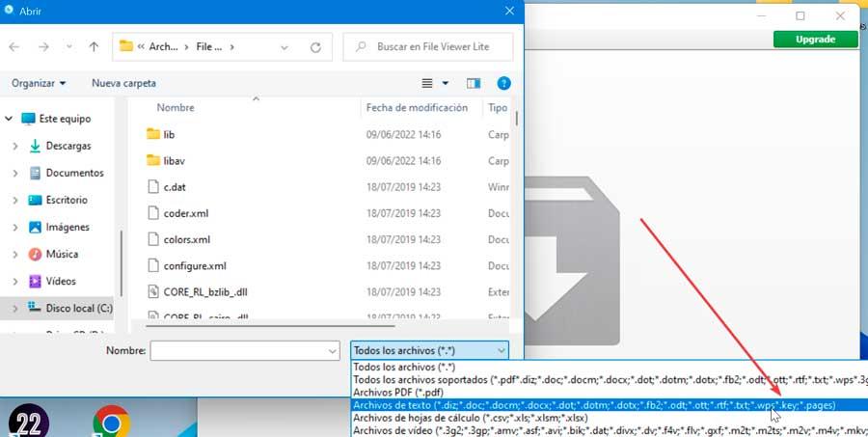Select the coder.xml file
Image resolution: width=868 pixels, height=437 pixels.
185,213
